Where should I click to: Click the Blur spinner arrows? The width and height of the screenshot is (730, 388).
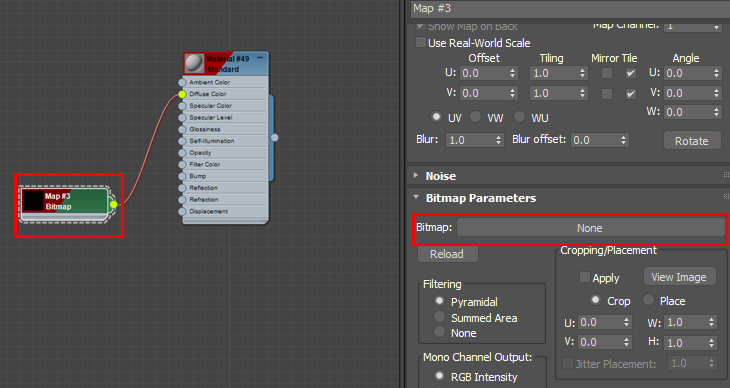(499, 140)
